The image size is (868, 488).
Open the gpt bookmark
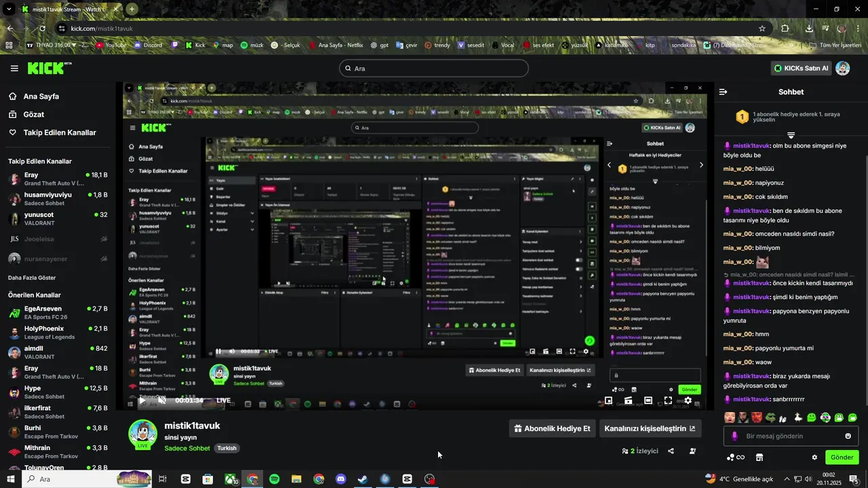click(380, 45)
